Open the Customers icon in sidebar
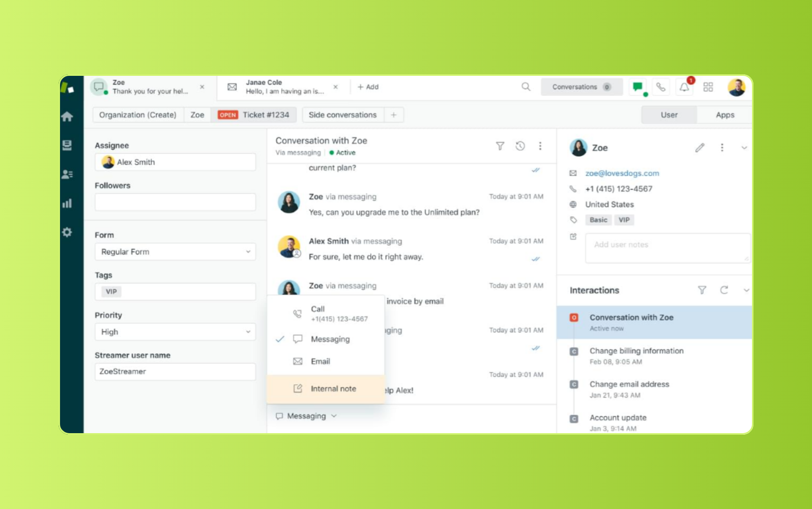This screenshot has height=509, width=812. (x=67, y=175)
